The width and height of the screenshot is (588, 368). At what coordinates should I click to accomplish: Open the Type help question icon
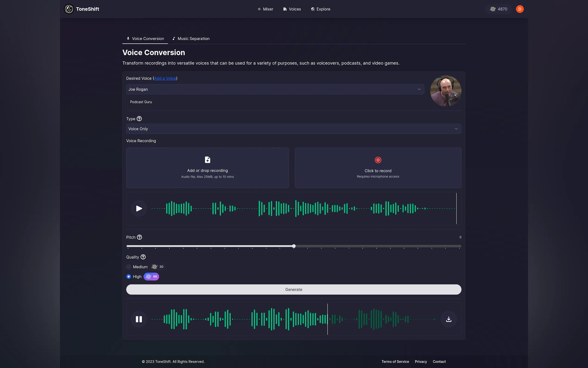point(139,119)
